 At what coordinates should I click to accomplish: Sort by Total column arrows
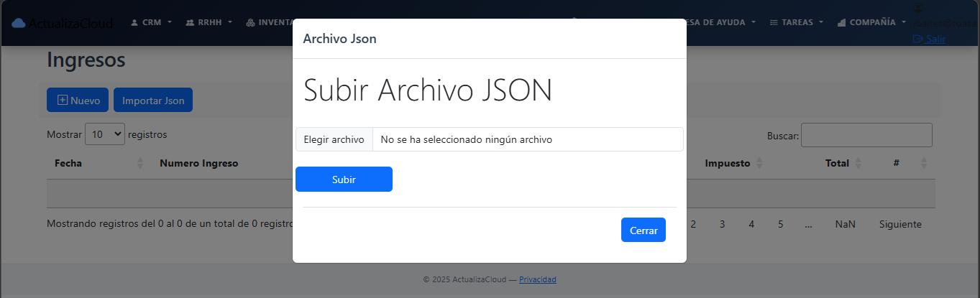[858, 164]
